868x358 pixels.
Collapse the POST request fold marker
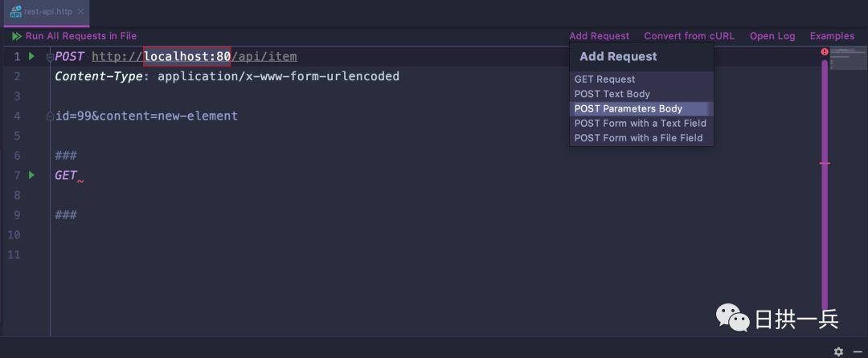tap(50, 57)
